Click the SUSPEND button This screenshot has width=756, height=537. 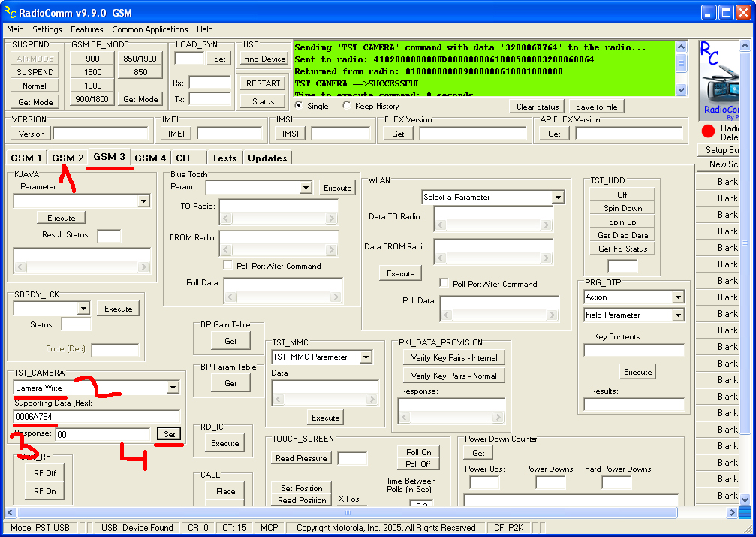(x=35, y=72)
